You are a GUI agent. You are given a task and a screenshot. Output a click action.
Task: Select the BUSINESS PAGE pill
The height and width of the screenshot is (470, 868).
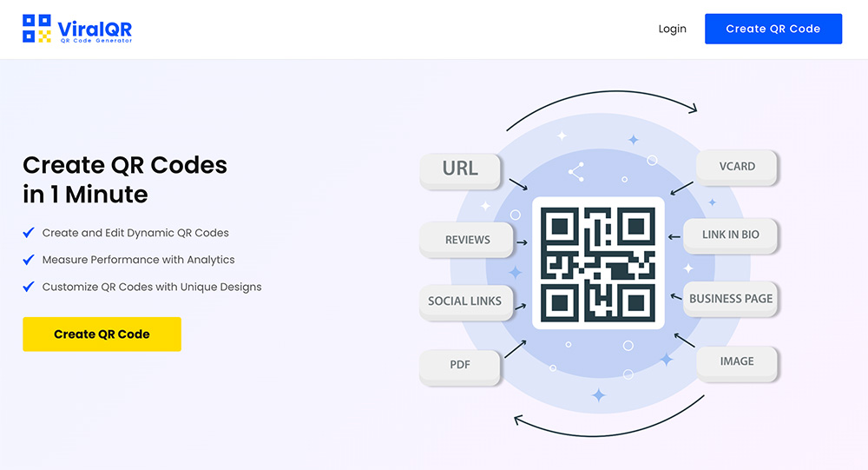730,299
